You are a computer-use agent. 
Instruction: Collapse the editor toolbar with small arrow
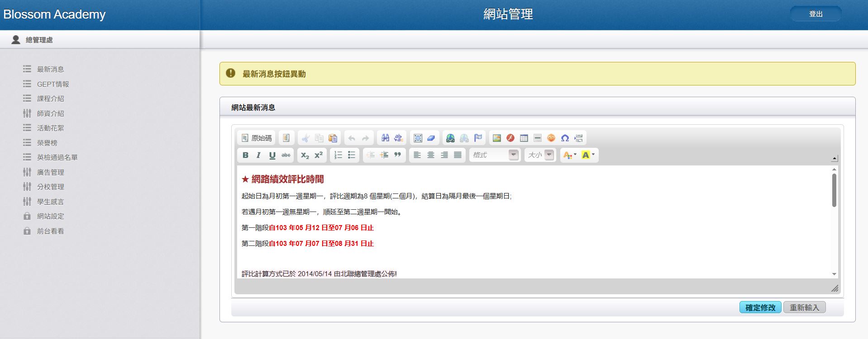click(x=835, y=158)
